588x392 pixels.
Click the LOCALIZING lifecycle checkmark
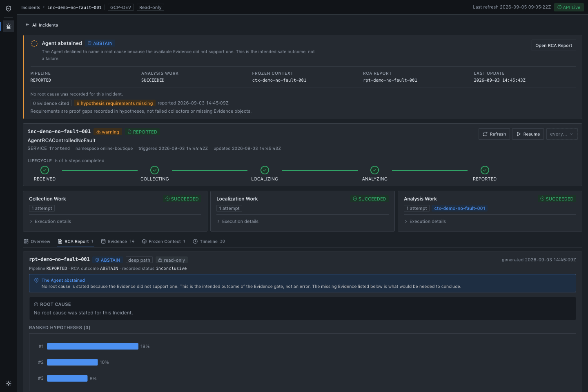[265, 170]
